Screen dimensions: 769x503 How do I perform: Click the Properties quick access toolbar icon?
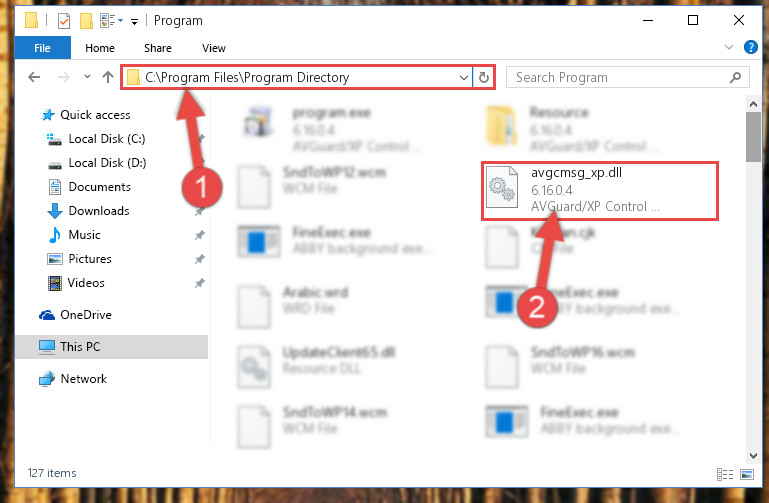coord(64,21)
